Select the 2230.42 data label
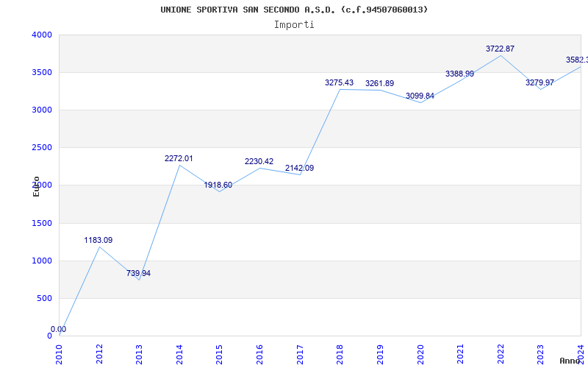Image resolution: width=588 pixels, height=368 pixels. point(259,161)
